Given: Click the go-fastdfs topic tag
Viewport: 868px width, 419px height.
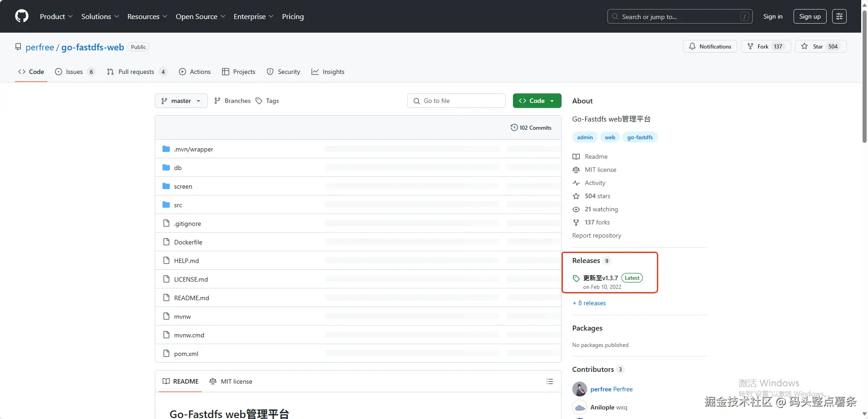Looking at the screenshot, I should pos(640,137).
